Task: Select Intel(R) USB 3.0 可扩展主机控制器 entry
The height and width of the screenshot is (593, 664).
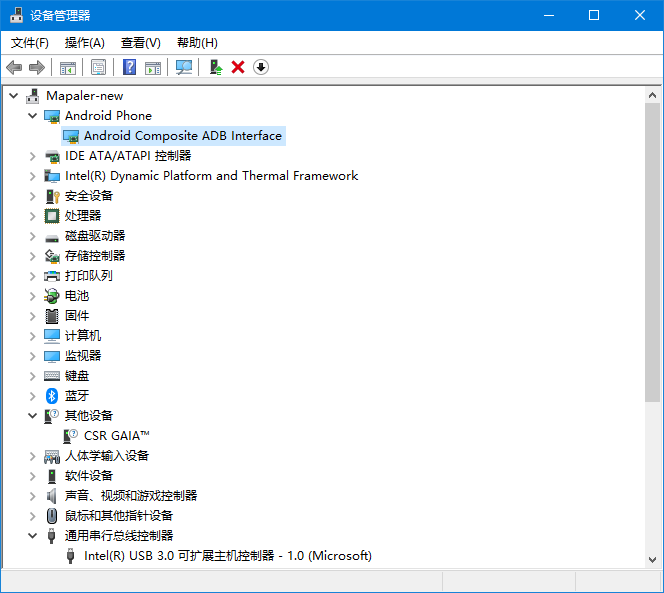Action: click(227, 556)
